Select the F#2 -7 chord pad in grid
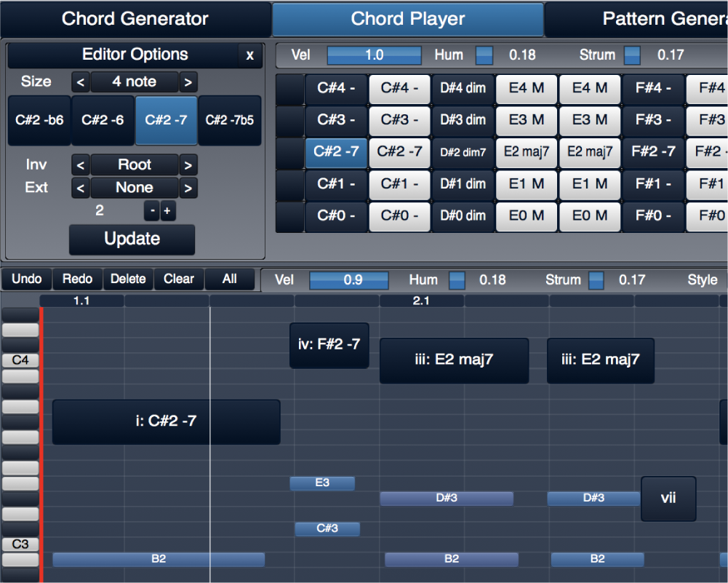Image resolution: width=728 pixels, height=583 pixels. [x=653, y=152]
